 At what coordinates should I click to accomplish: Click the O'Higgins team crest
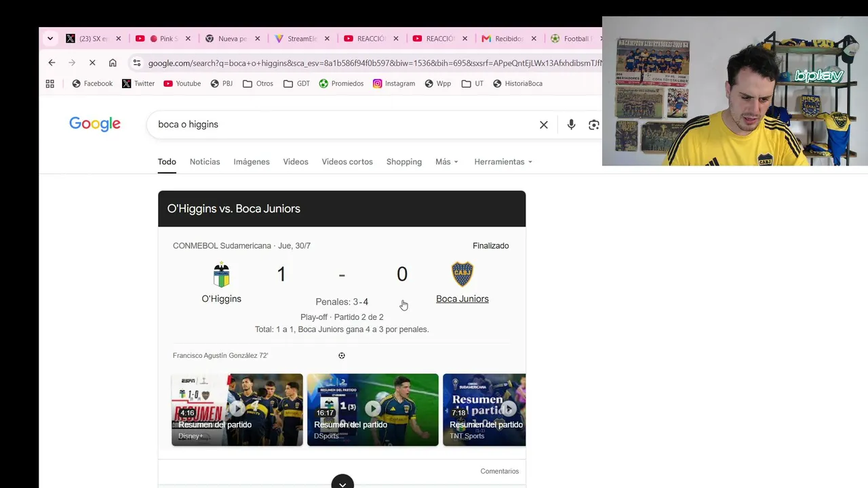(x=221, y=274)
